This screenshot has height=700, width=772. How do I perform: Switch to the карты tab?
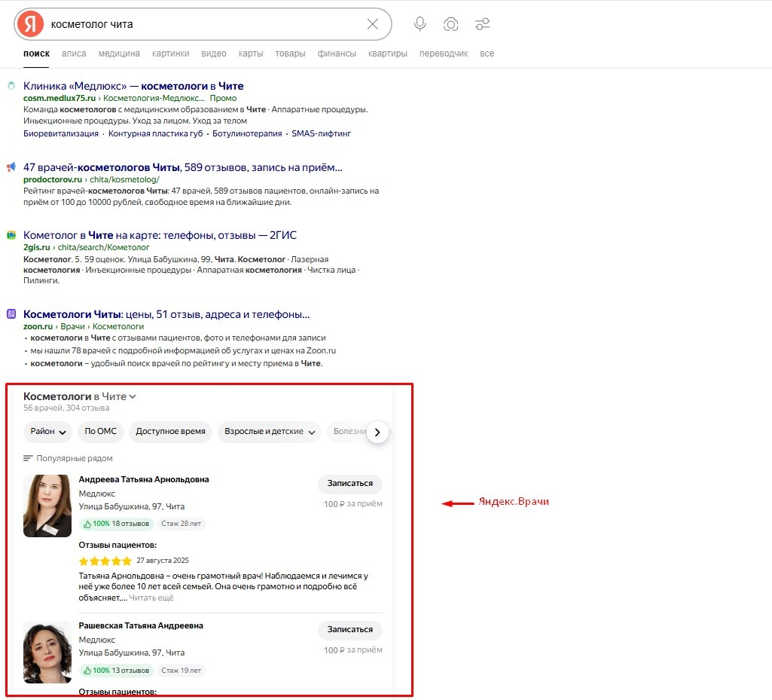pyautogui.click(x=251, y=53)
